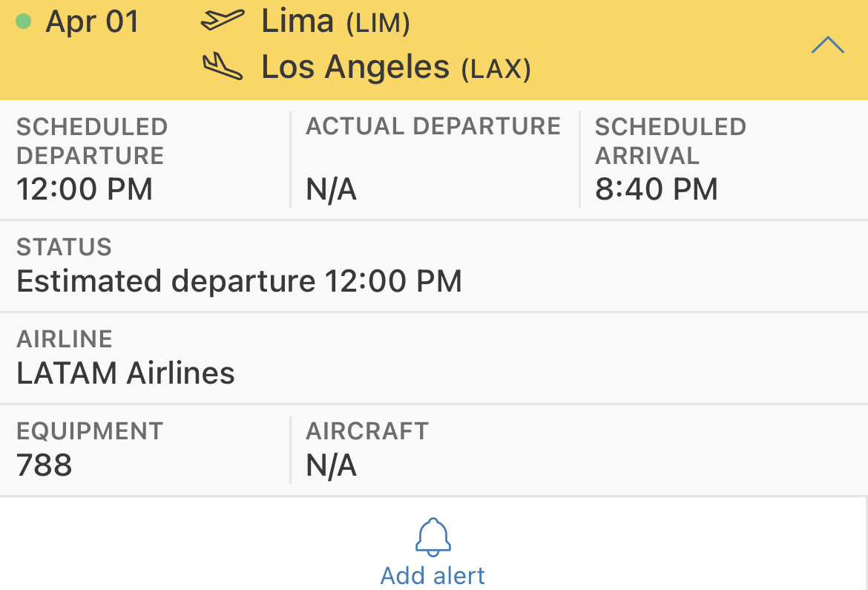
Task: Tap the Aircraft N/A cell
Action: (x=579, y=451)
